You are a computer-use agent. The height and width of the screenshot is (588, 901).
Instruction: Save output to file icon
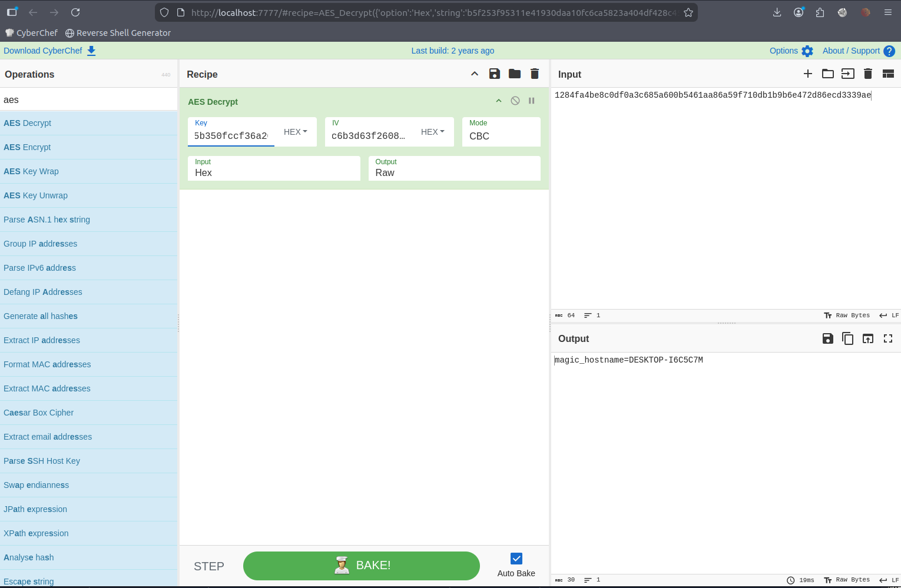[x=828, y=338]
